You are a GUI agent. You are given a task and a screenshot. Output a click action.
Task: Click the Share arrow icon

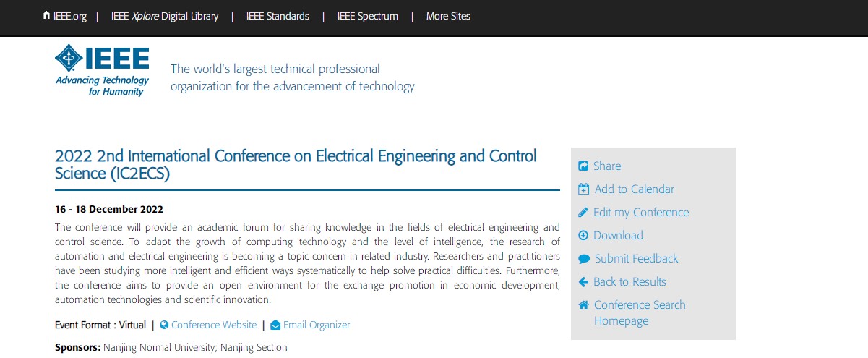point(584,166)
